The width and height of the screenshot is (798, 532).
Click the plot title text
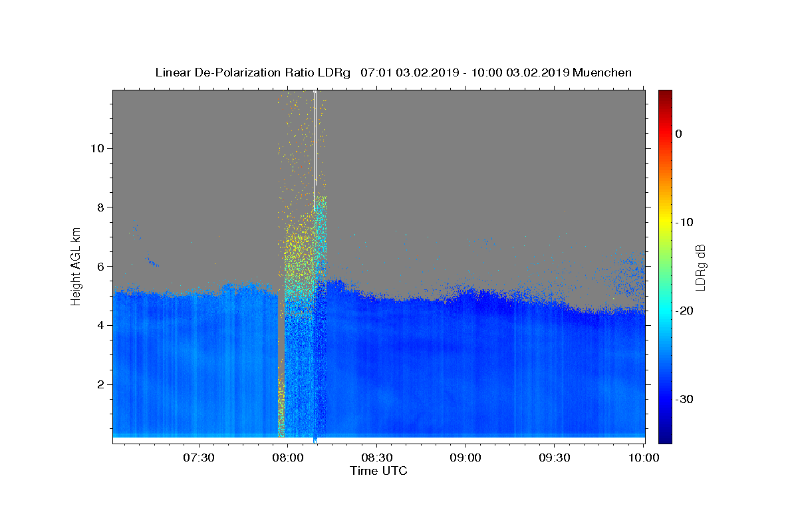(393, 72)
